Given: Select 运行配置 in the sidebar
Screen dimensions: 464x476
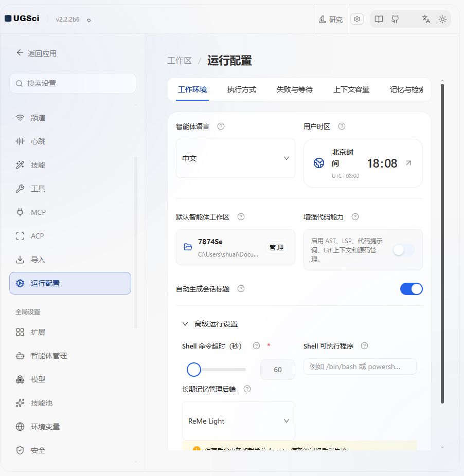Looking at the screenshot, I should pyautogui.click(x=70, y=283).
